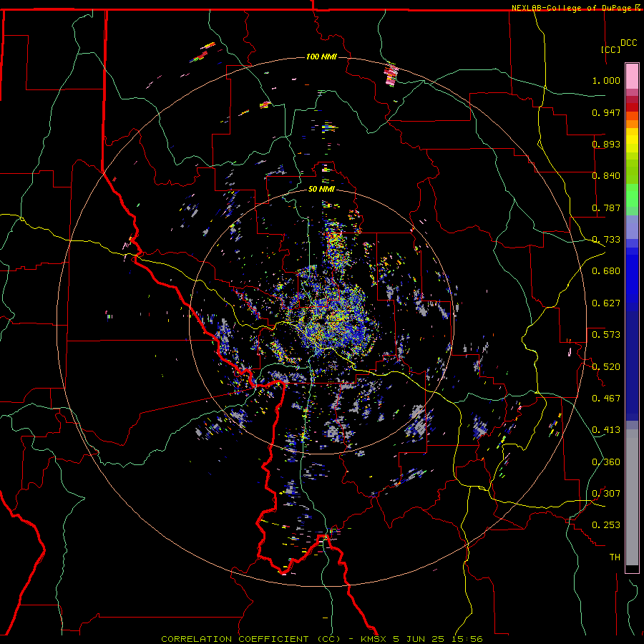Click the 100 NMI range ring label

[321, 57]
